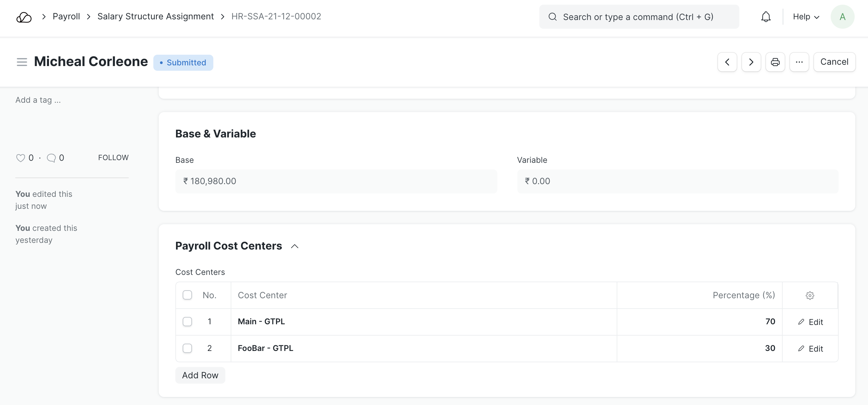Viewport: 868px width, 405px height.
Task: Click the Cancel button
Action: click(x=834, y=62)
